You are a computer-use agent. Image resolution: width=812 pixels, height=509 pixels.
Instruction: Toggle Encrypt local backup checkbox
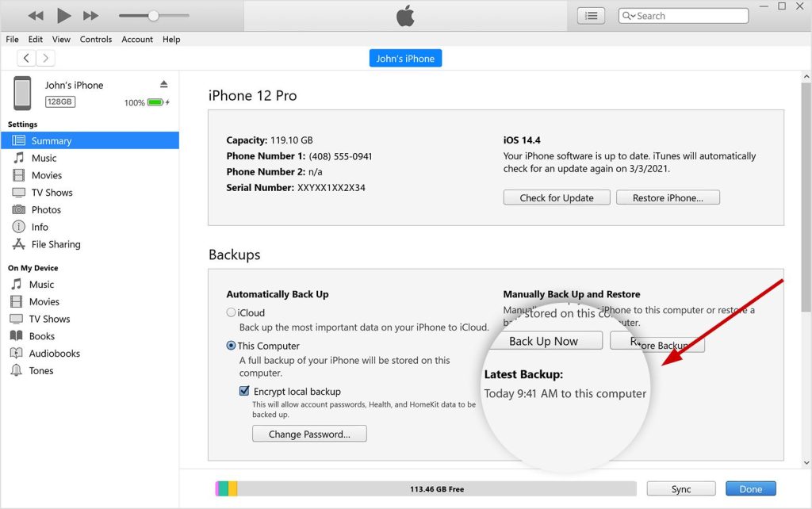244,391
